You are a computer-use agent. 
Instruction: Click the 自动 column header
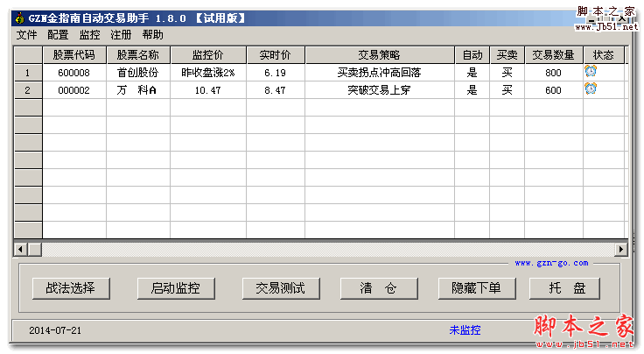(472, 55)
